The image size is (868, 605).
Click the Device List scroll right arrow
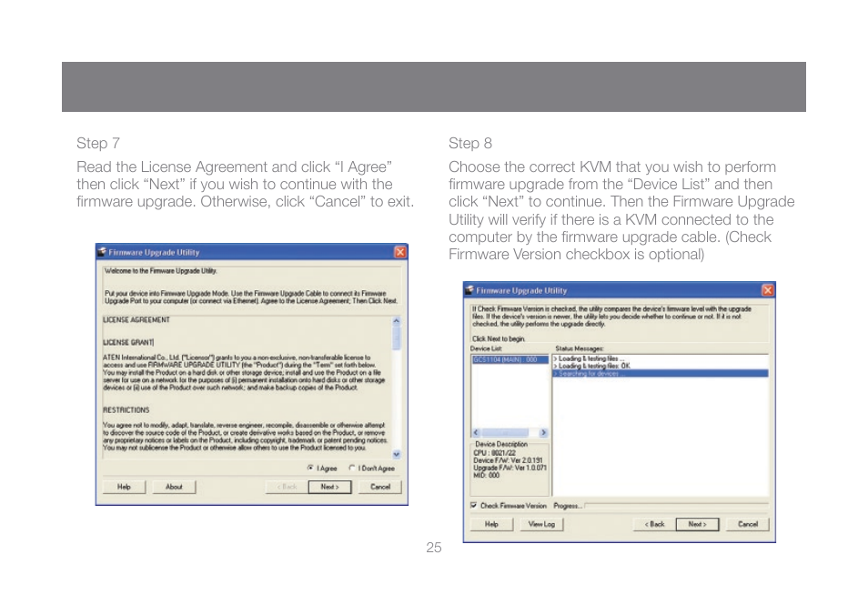(x=543, y=432)
